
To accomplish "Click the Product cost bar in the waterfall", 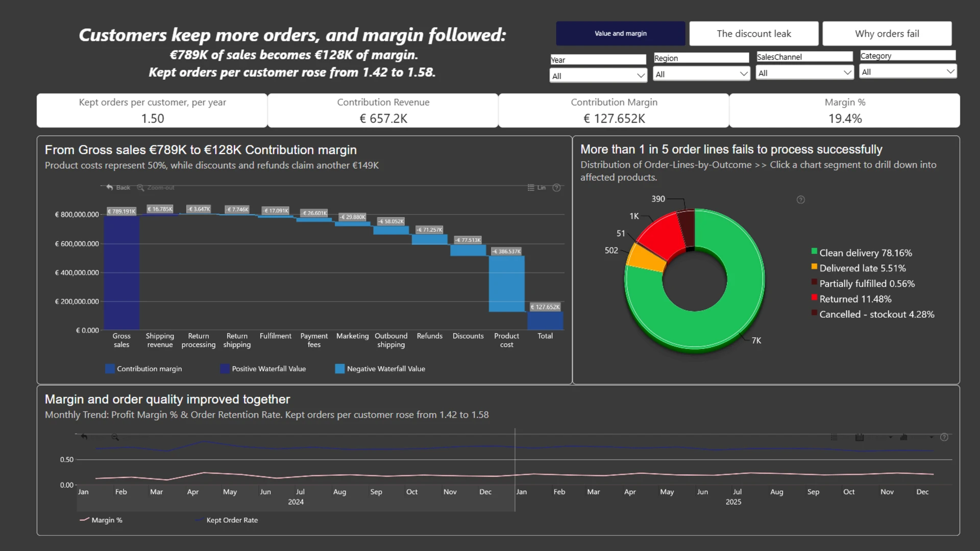I will point(506,284).
